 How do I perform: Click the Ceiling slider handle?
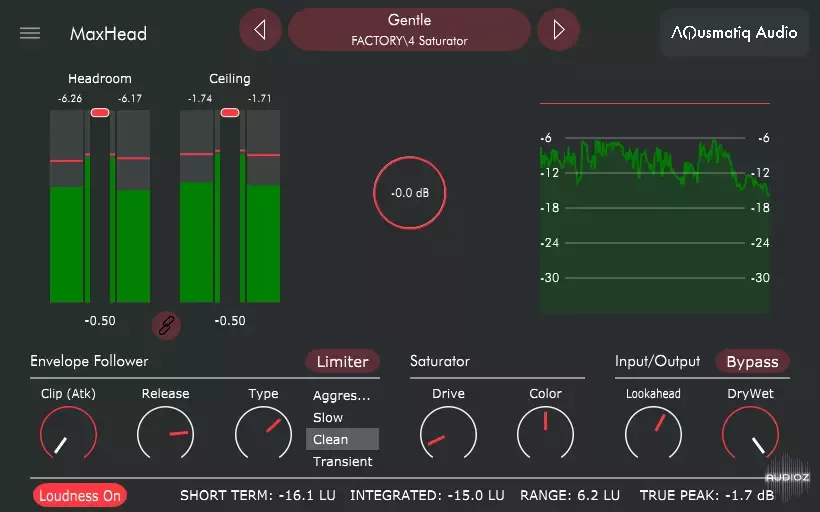click(x=230, y=112)
